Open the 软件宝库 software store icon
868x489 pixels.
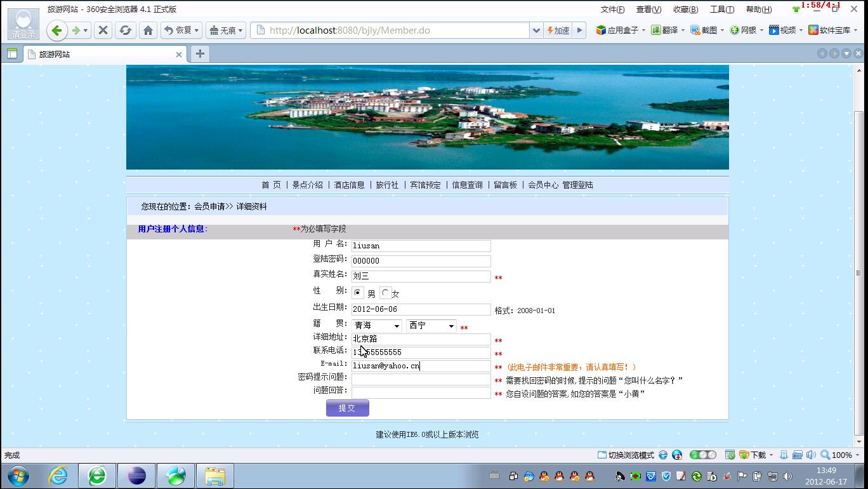tap(829, 30)
